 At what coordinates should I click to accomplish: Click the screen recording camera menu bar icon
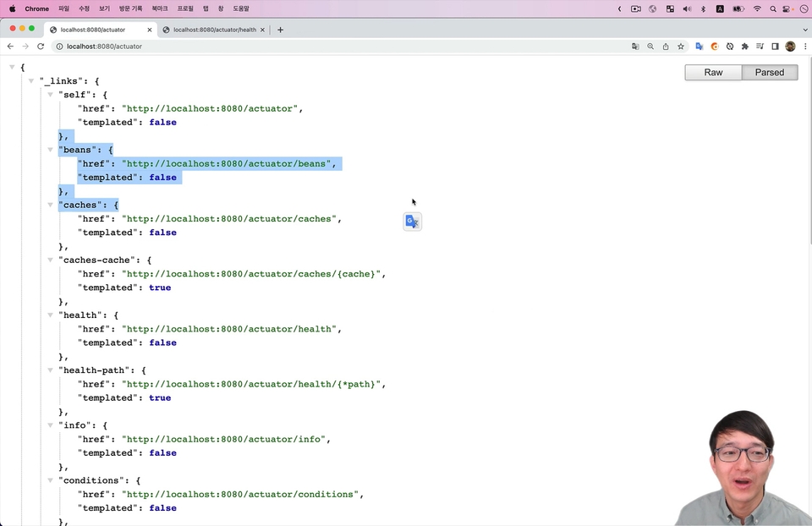[x=636, y=8]
